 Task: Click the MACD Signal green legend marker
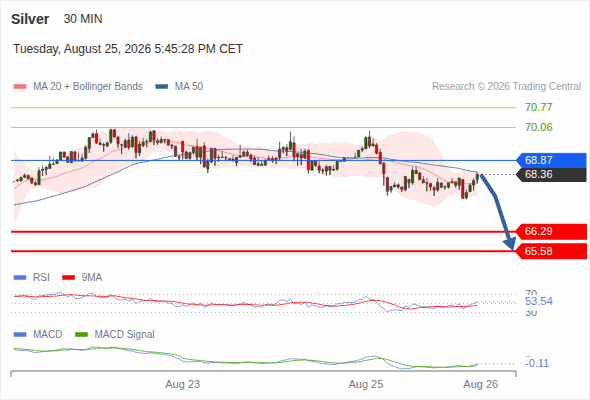(x=81, y=335)
